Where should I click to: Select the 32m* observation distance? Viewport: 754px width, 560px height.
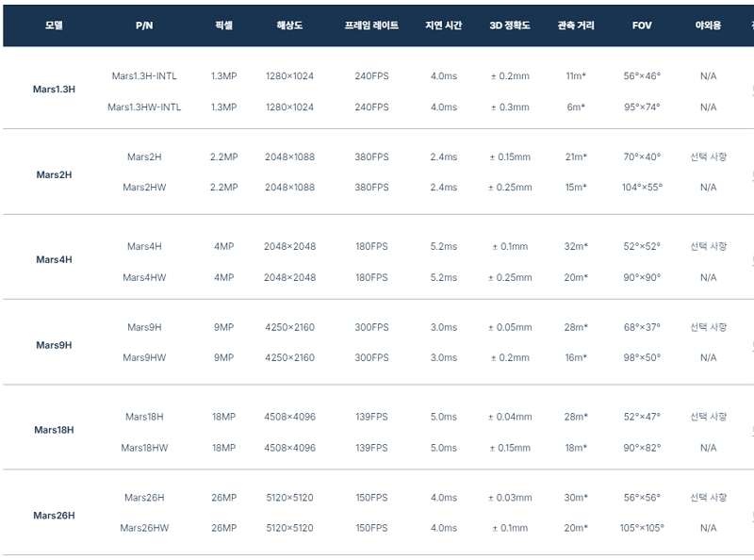(576, 246)
